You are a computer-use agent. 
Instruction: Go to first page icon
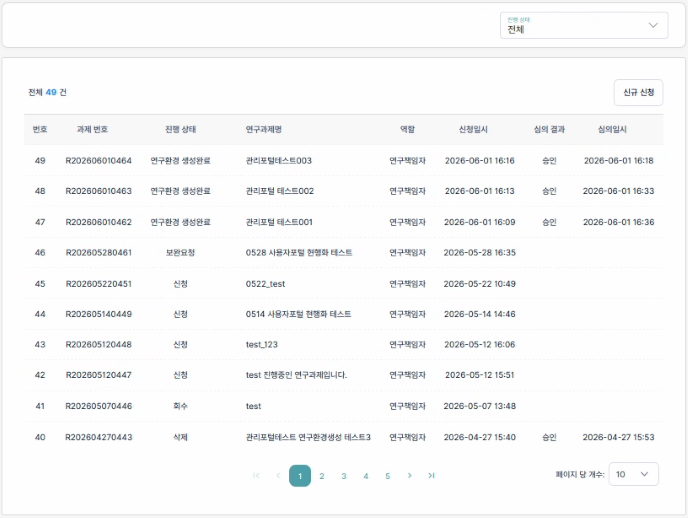click(x=256, y=475)
